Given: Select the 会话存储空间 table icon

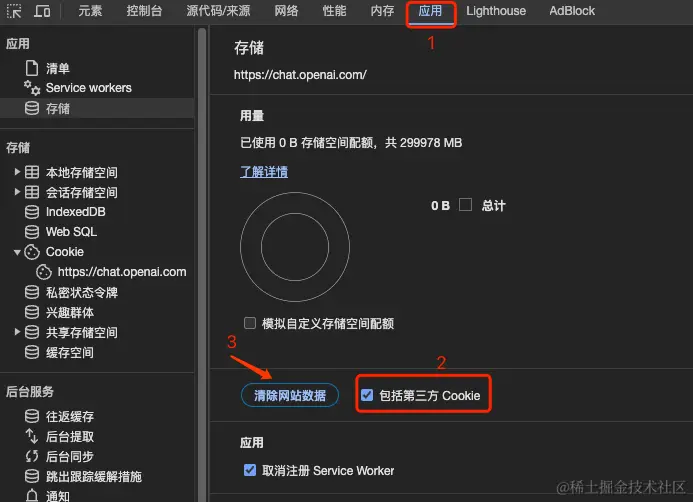Looking at the screenshot, I should [32, 192].
